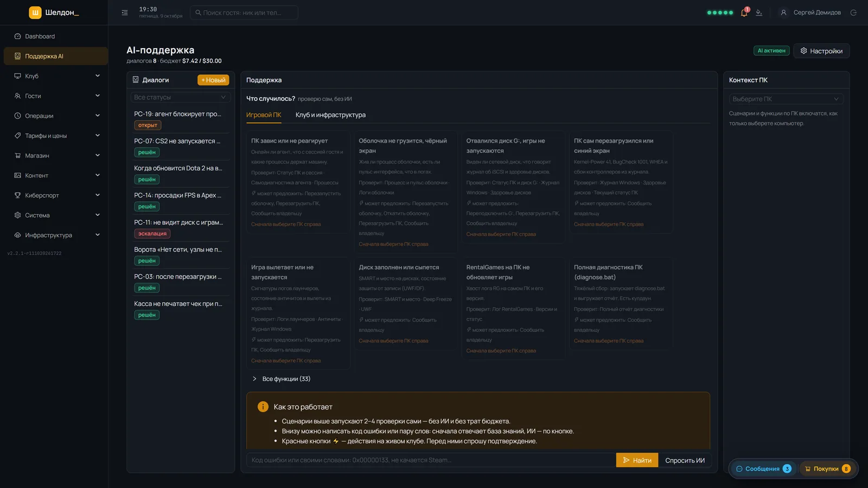Image resolution: width=868 pixels, height=488 pixels.
Task: Expand the Клуб sidebar section
Action: point(56,76)
